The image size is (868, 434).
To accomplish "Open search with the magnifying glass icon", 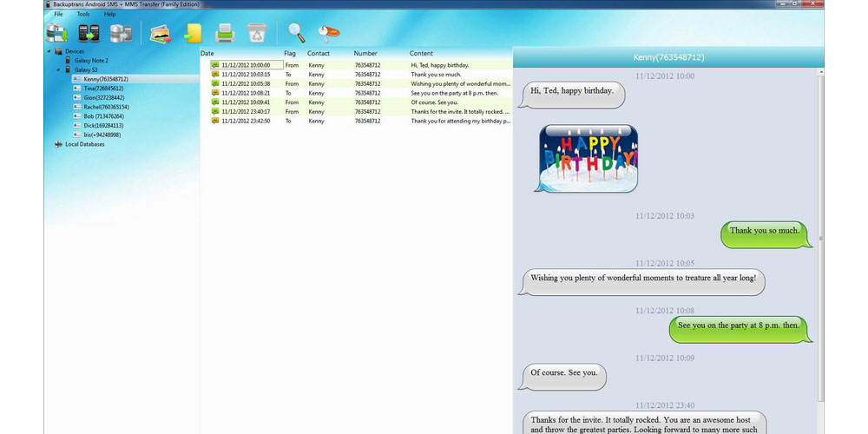I will pyautogui.click(x=297, y=33).
